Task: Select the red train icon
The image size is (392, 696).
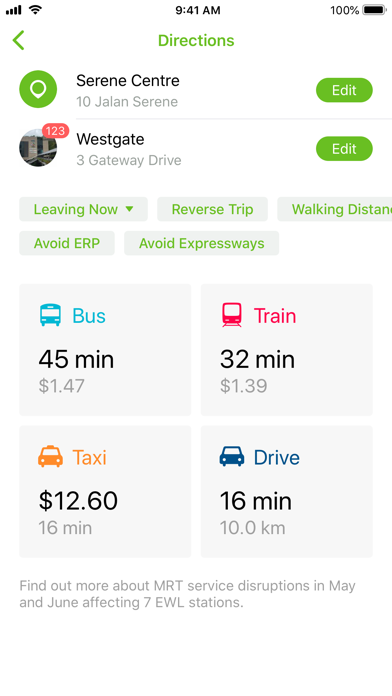Action: [x=232, y=315]
